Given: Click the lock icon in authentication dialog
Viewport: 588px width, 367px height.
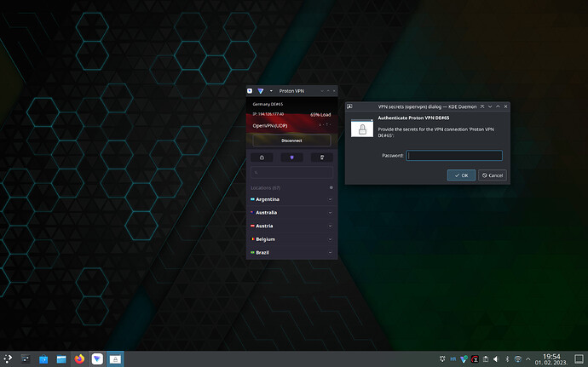Looking at the screenshot, I should click(362, 129).
